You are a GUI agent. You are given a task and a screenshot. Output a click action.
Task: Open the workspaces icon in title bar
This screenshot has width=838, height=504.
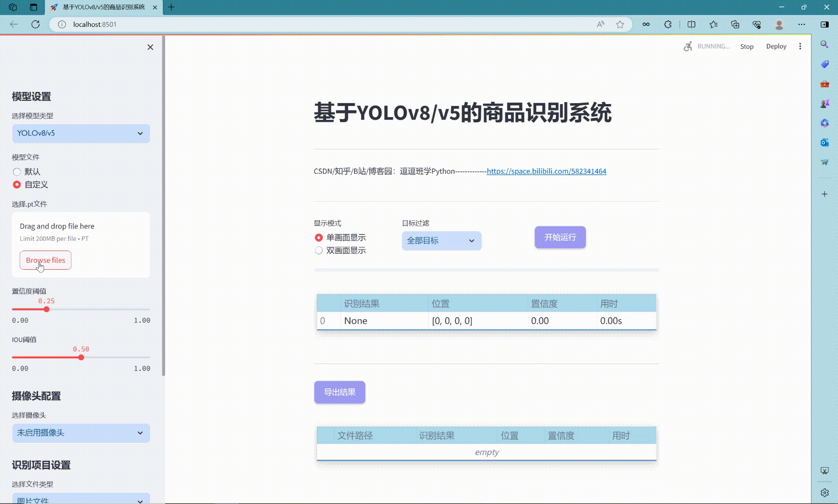pyautogui.click(x=13, y=7)
